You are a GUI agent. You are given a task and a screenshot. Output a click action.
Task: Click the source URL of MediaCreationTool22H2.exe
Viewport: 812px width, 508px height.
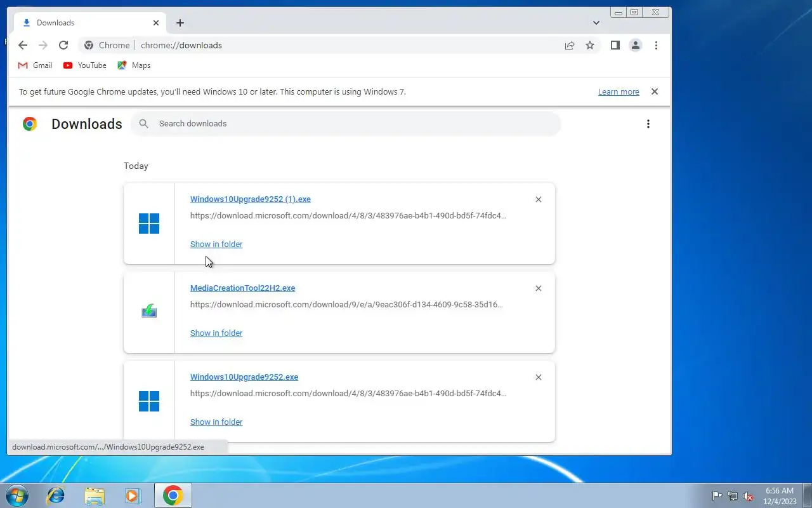348,305
